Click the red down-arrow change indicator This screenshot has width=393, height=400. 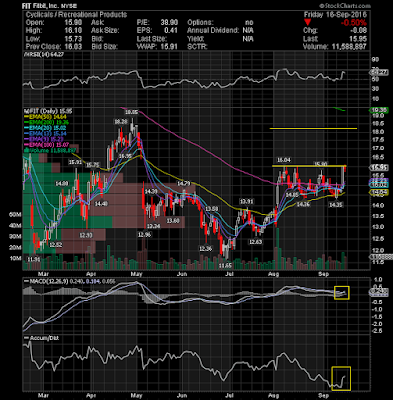[308, 22]
